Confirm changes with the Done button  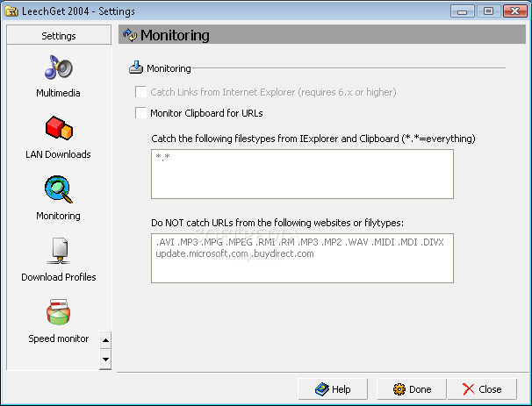tap(412, 389)
